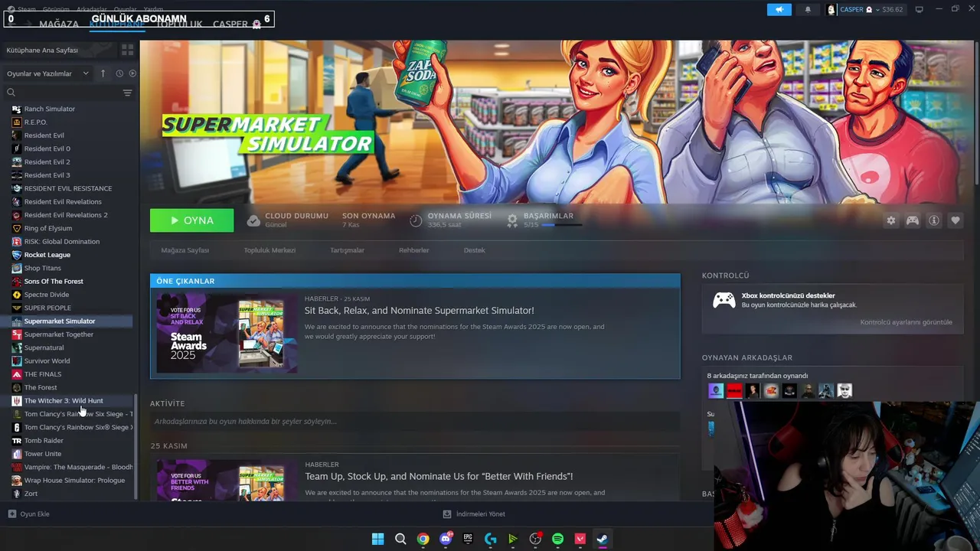Open the MAĞAZA top navigation item

point(59,24)
